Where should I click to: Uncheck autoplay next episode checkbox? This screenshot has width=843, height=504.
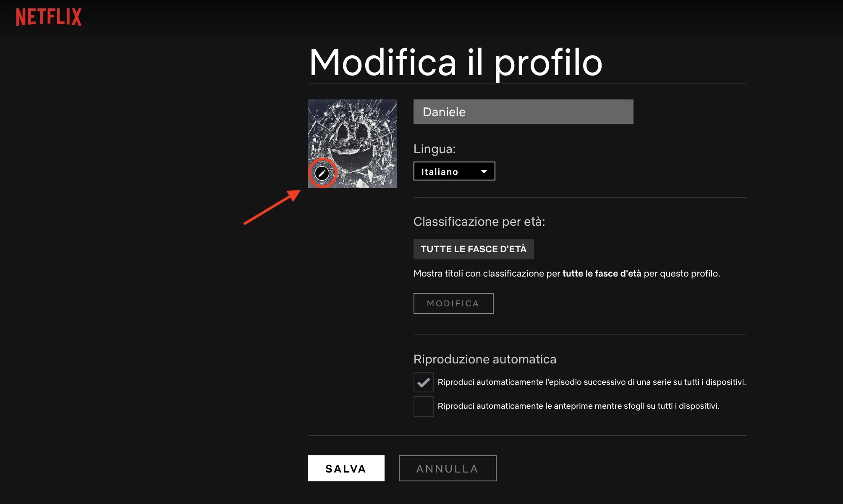coord(424,382)
